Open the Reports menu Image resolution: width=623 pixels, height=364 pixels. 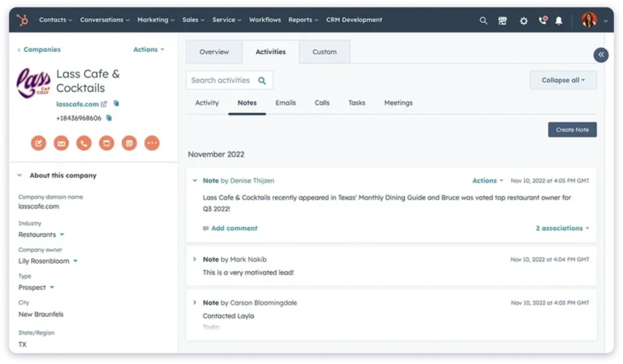pyautogui.click(x=303, y=20)
